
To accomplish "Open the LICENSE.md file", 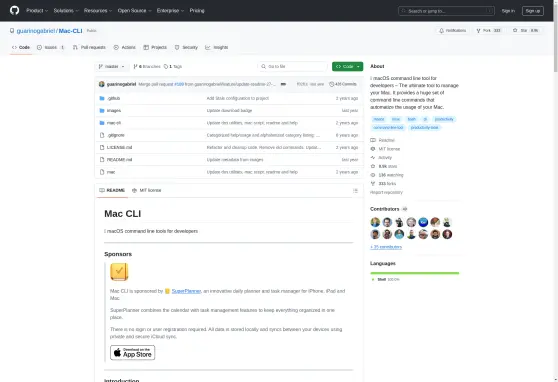I will [120, 147].
